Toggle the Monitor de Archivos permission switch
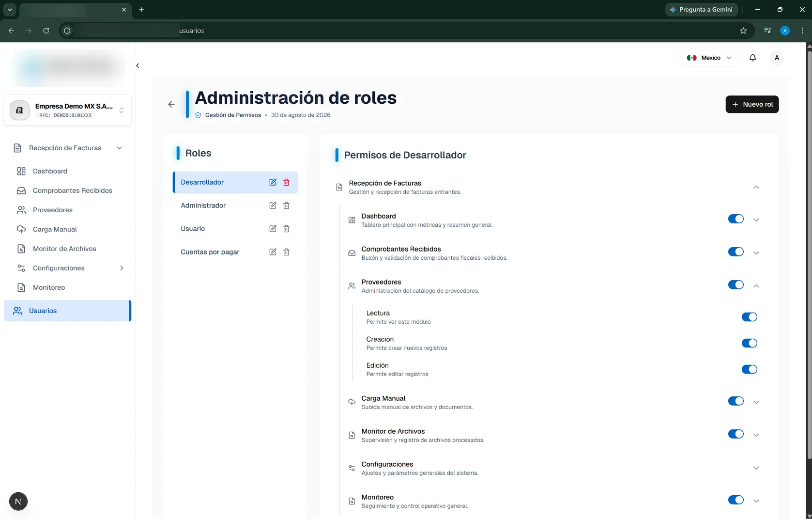Viewport: 812px width, 519px height. (x=735, y=434)
